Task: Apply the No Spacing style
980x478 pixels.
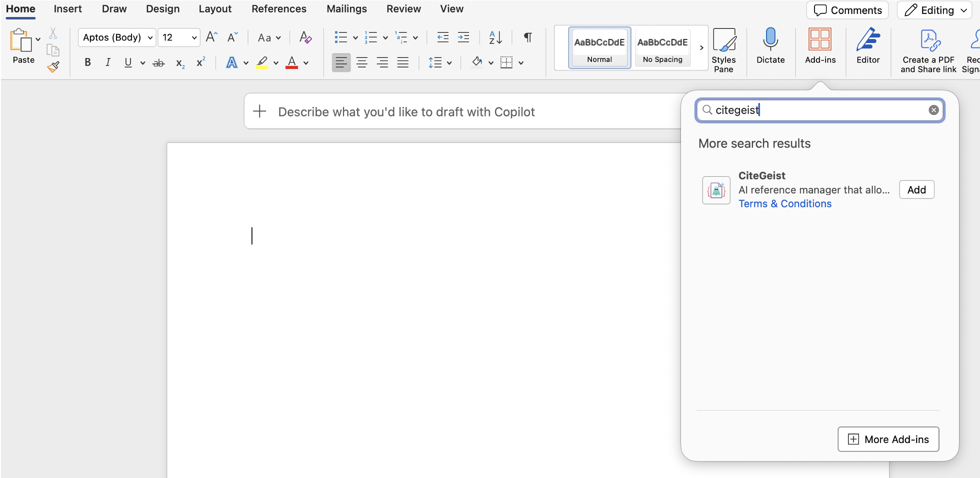Action: click(662, 47)
